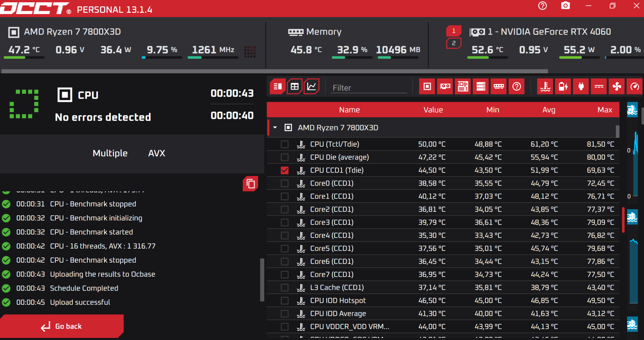Select the middle temperature graph thumbnail

tap(632, 217)
